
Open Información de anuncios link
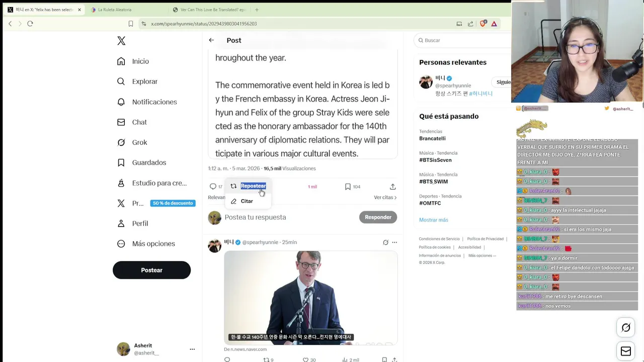click(439, 255)
